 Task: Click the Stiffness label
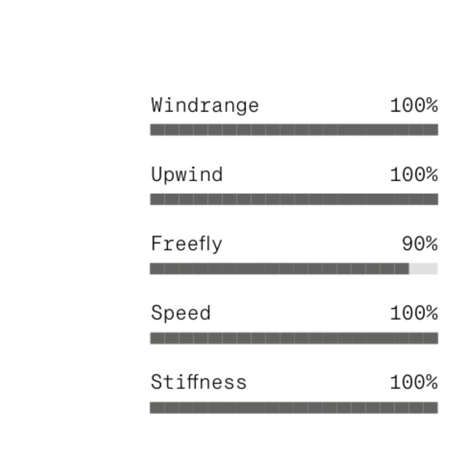click(x=198, y=382)
